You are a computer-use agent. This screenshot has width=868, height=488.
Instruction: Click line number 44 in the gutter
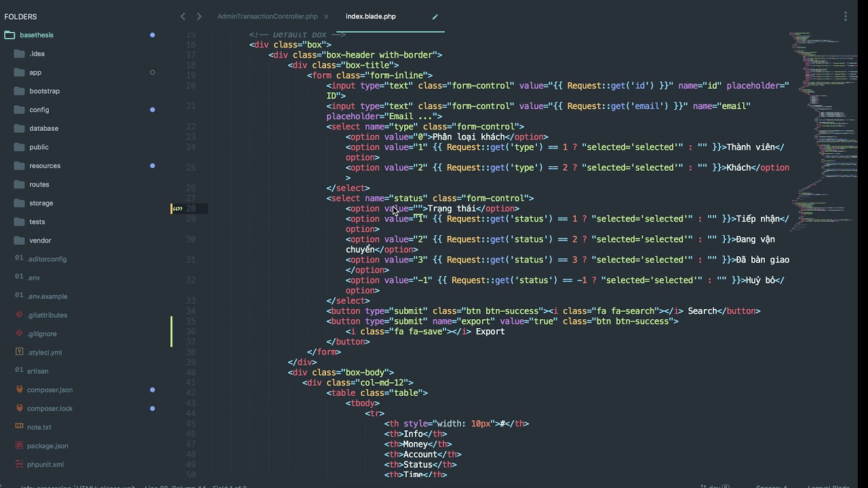(x=191, y=413)
